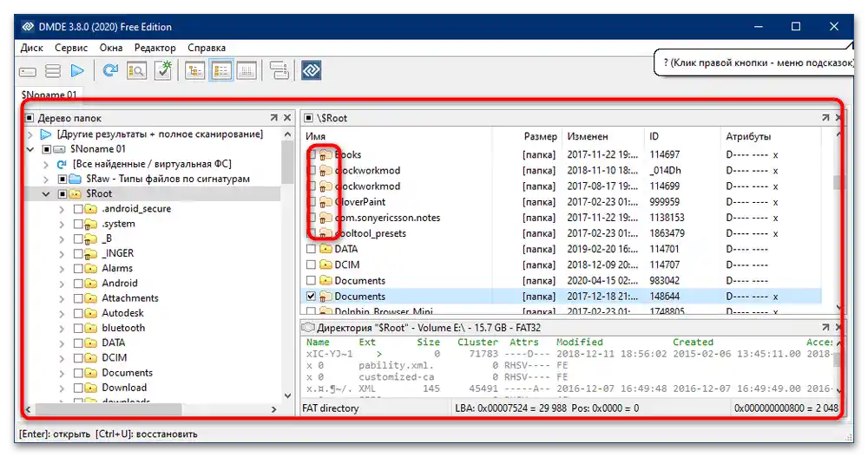Viewport: 868px width, 457px height.
Task: Expand the Attachments folder node
Action: click(62, 298)
